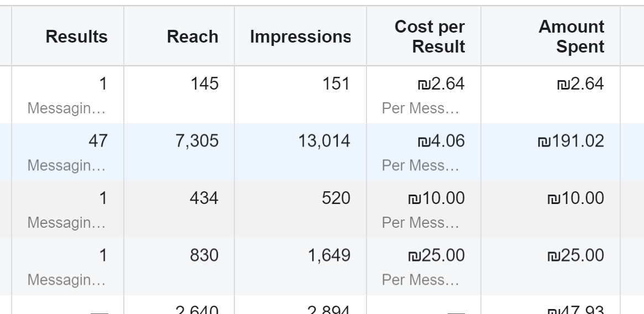Select the reach value 145
644x314 pixels.
tap(205, 84)
